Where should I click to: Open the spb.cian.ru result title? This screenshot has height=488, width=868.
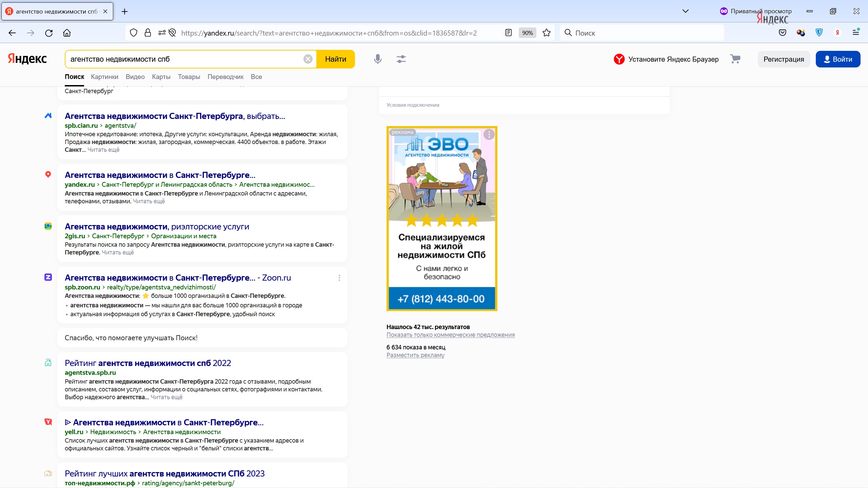click(175, 116)
